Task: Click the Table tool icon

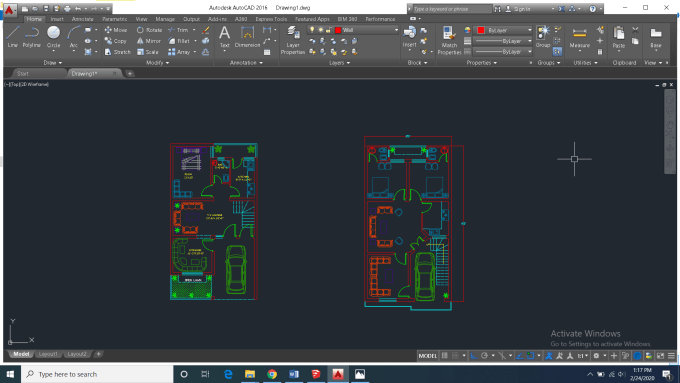Action: coord(267,52)
